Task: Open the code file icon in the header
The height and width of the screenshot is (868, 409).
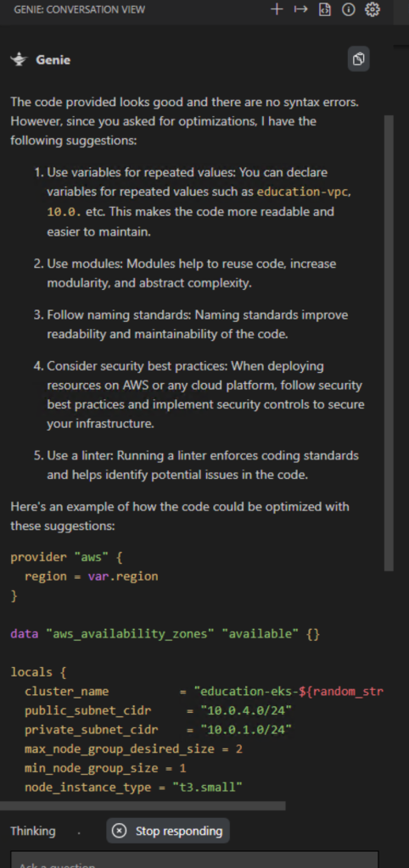Action: 325,9
